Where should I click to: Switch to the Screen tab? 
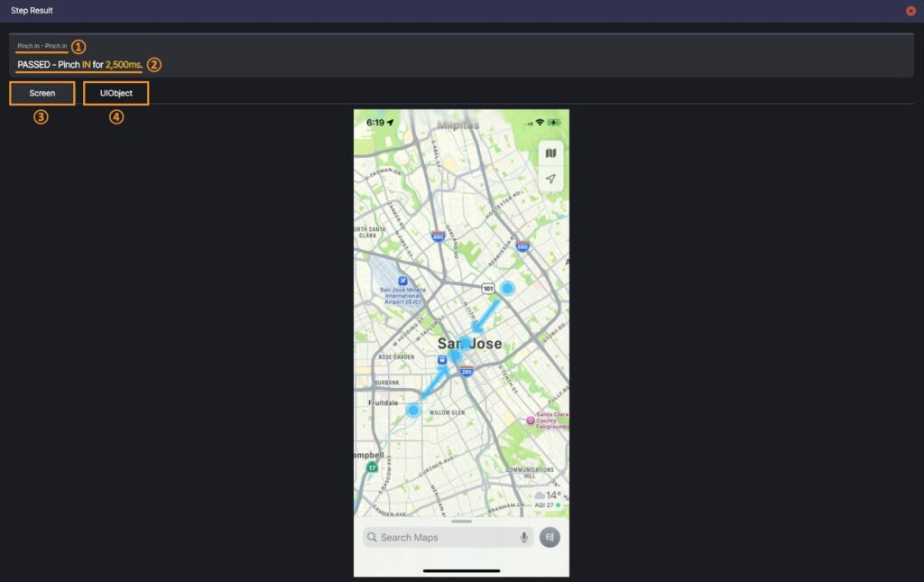pos(42,93)
